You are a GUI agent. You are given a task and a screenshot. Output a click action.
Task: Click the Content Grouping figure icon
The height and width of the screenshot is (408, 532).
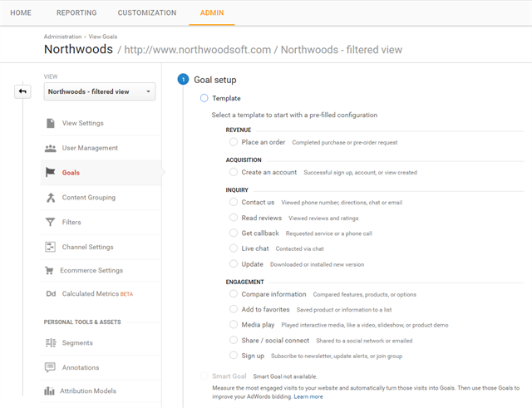click(51, 198)
